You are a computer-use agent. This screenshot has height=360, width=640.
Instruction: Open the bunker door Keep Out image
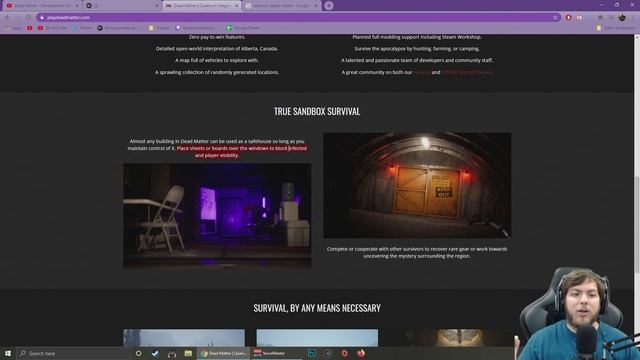click(x=417, y=185)
